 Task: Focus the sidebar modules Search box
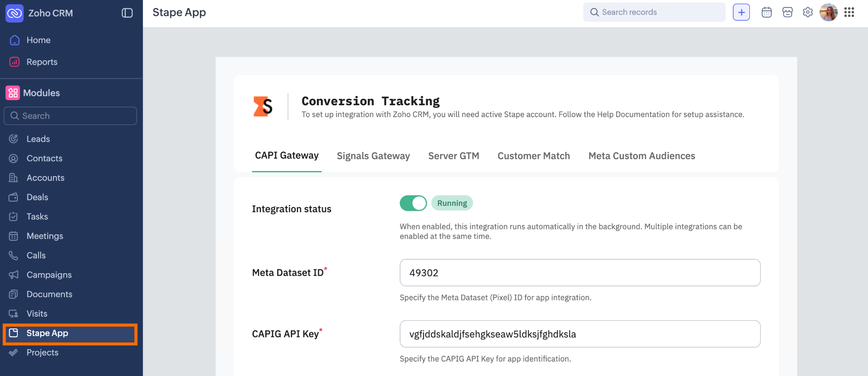coord(70,116)
